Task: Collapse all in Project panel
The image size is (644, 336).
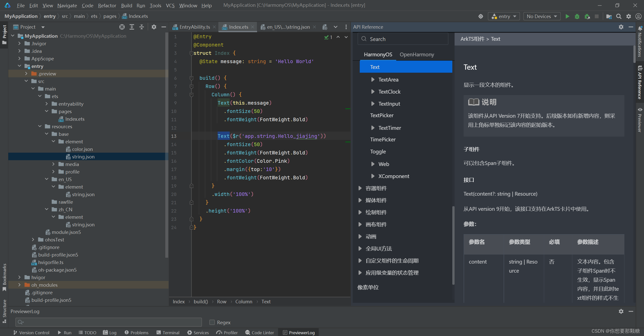Action: [142, 27]
